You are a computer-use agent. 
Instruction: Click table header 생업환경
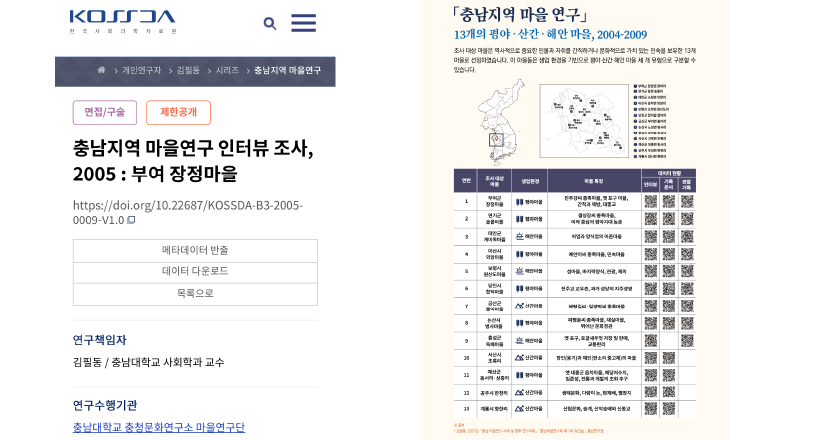click(529, 181)
